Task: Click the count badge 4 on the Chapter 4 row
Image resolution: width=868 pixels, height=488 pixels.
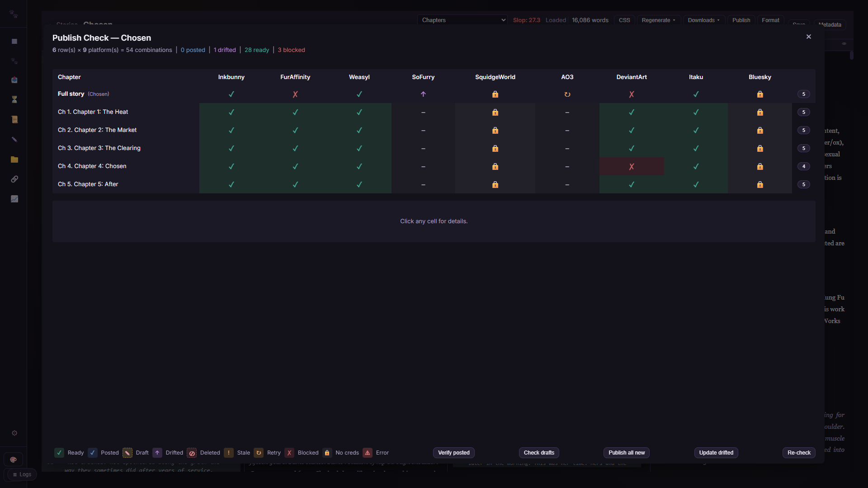Action: point(803,166)
